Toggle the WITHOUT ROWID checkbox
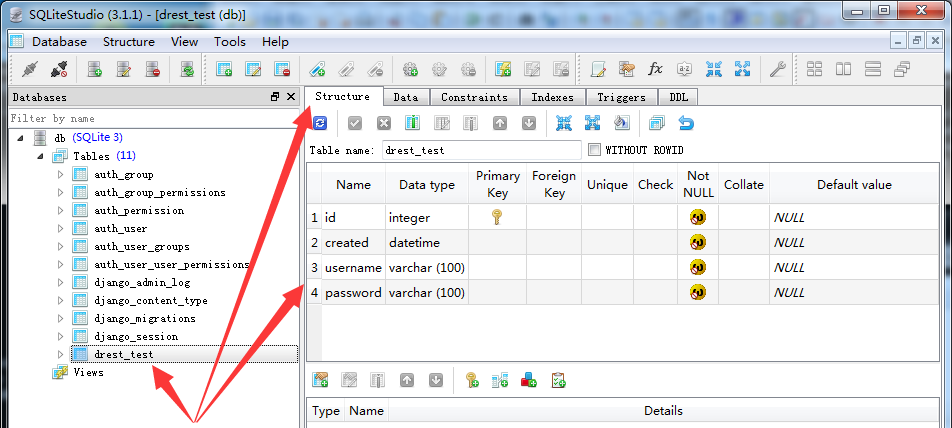Image resolution: width=952 pixels, height=428 pixels. (594, 150)
